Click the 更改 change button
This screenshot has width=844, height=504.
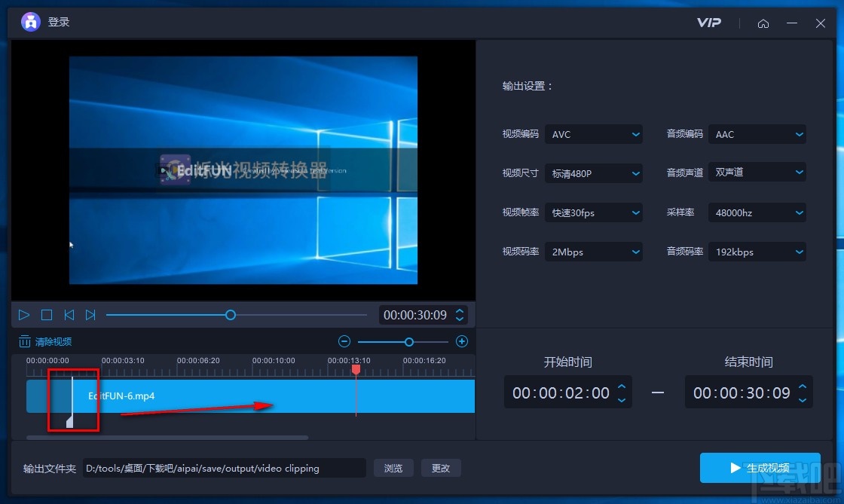point(441,468)
